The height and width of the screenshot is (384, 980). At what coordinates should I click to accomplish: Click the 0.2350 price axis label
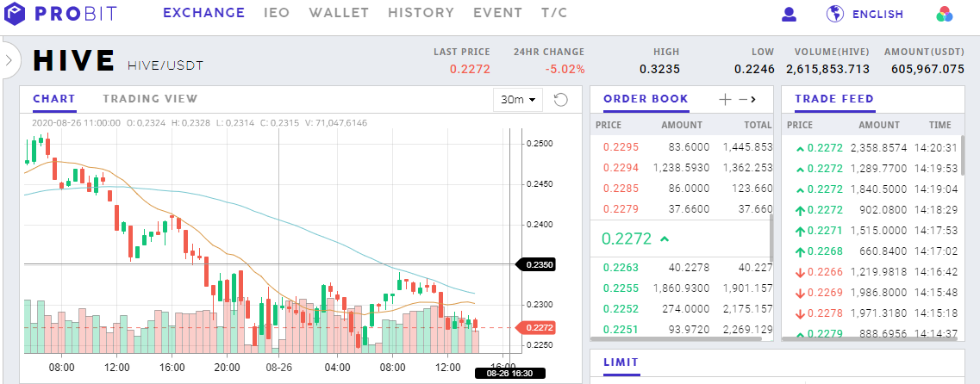click(535, 264)
